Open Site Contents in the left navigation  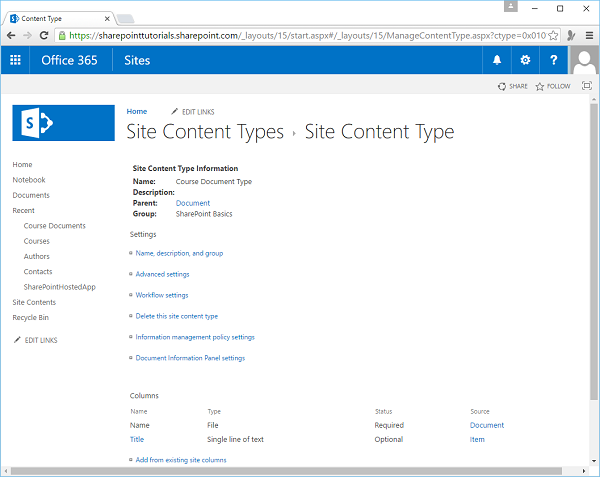coord(34,302)
